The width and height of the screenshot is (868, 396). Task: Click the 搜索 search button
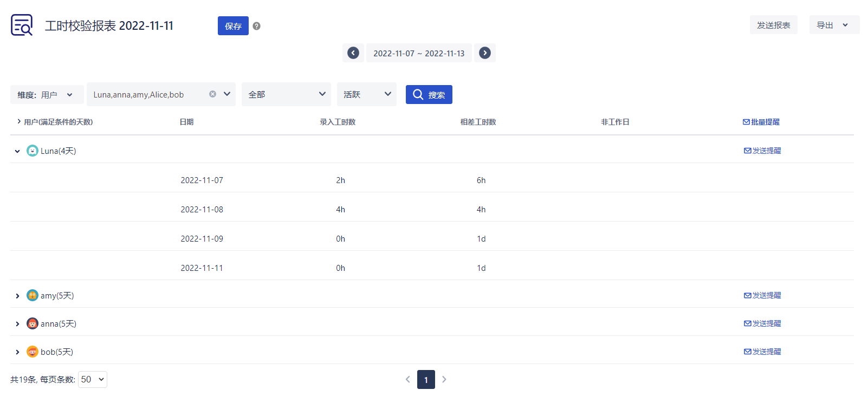click(429, 95)
